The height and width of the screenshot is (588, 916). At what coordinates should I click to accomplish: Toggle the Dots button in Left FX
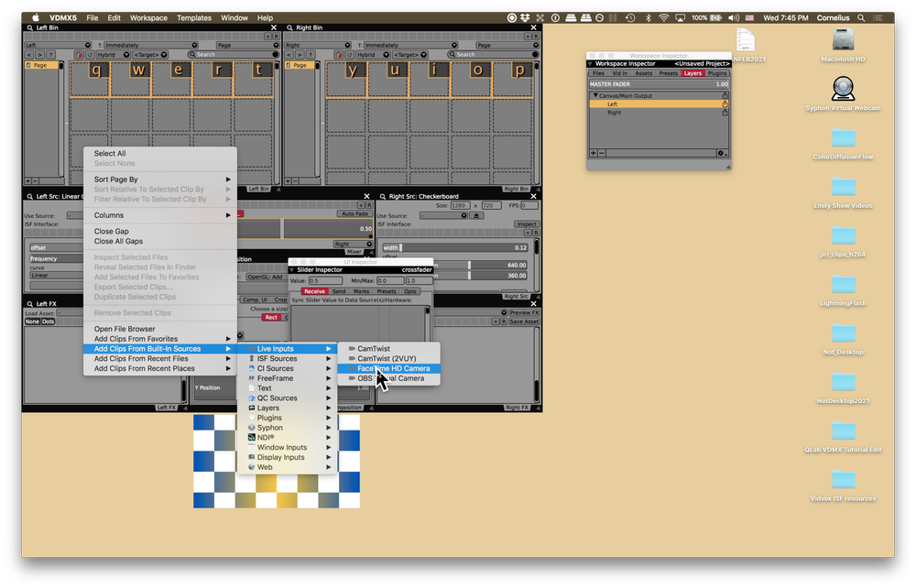(x=48, y=321)
